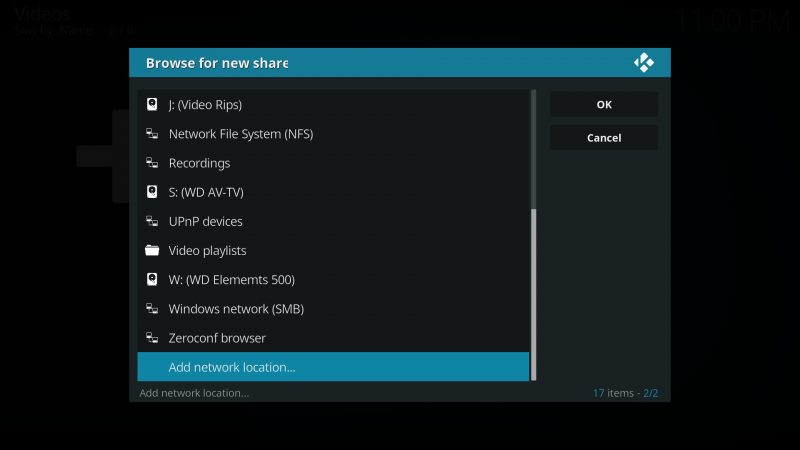
Task: Browse the UPnP devices entry
Action: pyautogui.click(x=333, y=221)
